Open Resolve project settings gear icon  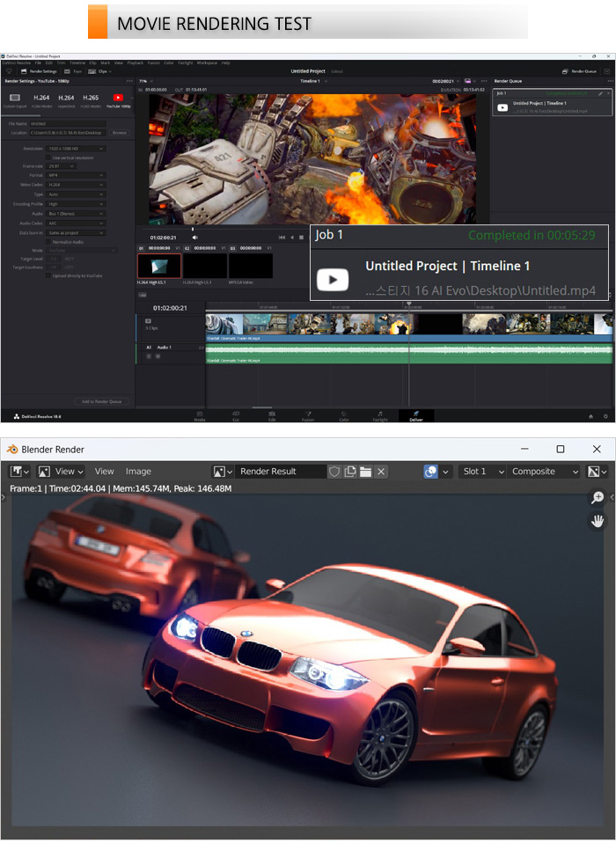pos(605,416)
